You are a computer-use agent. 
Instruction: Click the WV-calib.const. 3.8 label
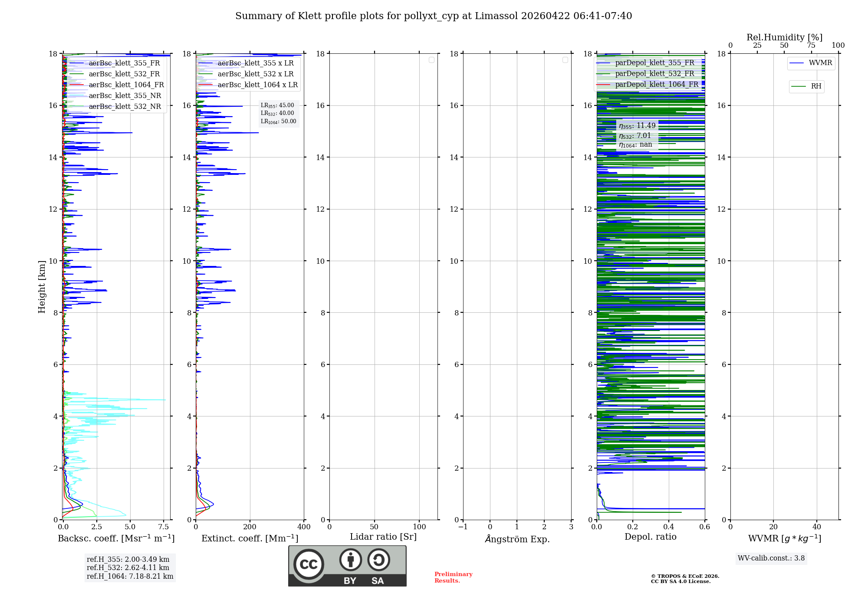point(771,558)
